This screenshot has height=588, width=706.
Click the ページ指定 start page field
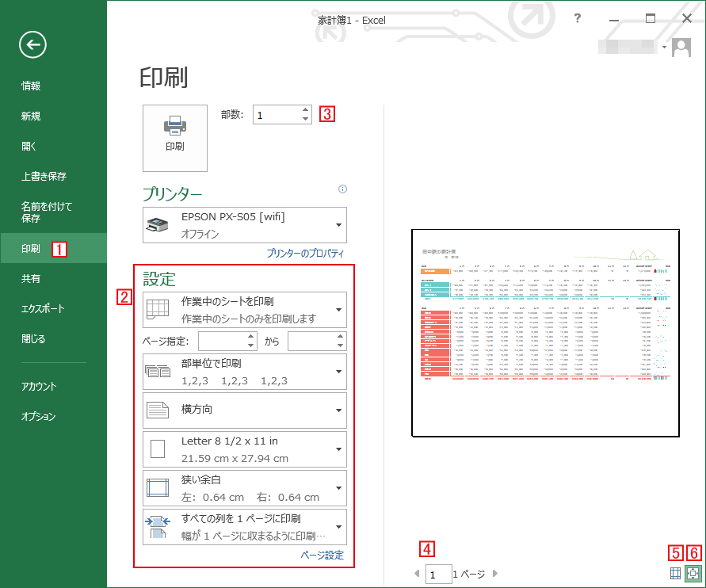pos(223,342)
